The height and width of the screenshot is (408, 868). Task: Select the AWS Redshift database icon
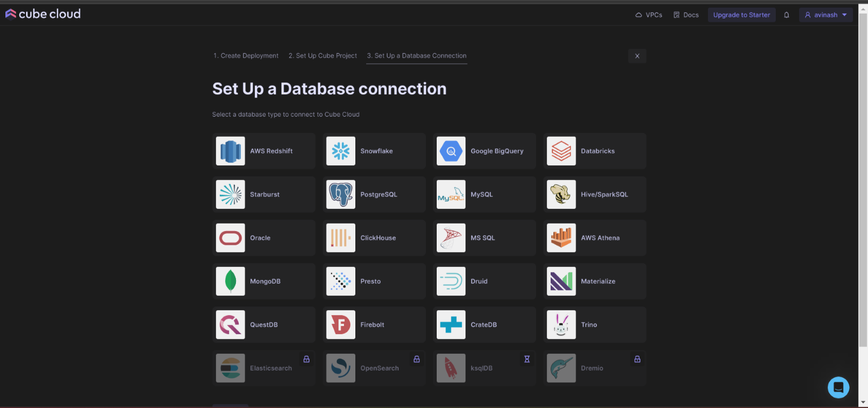point(231,151)
